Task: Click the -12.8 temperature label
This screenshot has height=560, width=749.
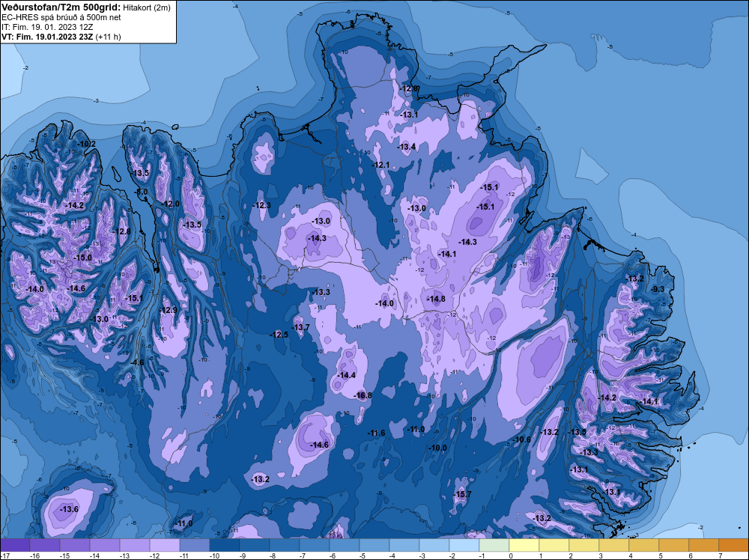Action: point(122,231)
